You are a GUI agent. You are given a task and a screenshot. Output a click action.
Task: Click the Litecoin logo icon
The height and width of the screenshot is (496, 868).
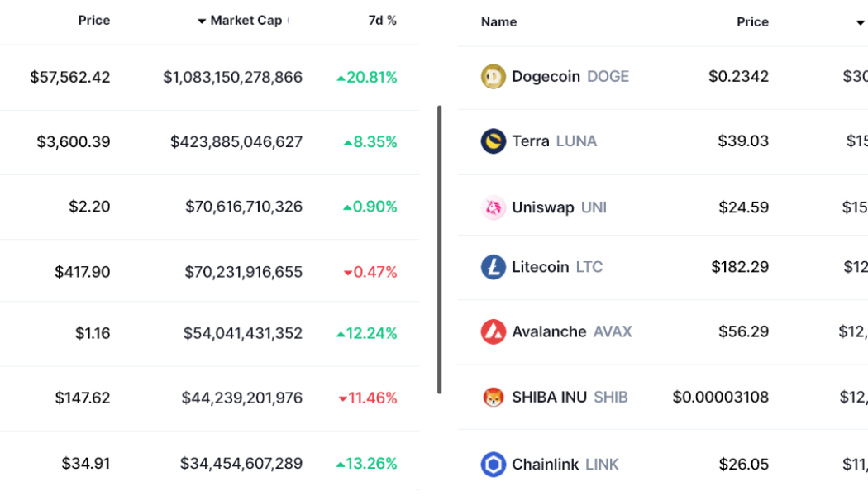(x=494, y=267)
